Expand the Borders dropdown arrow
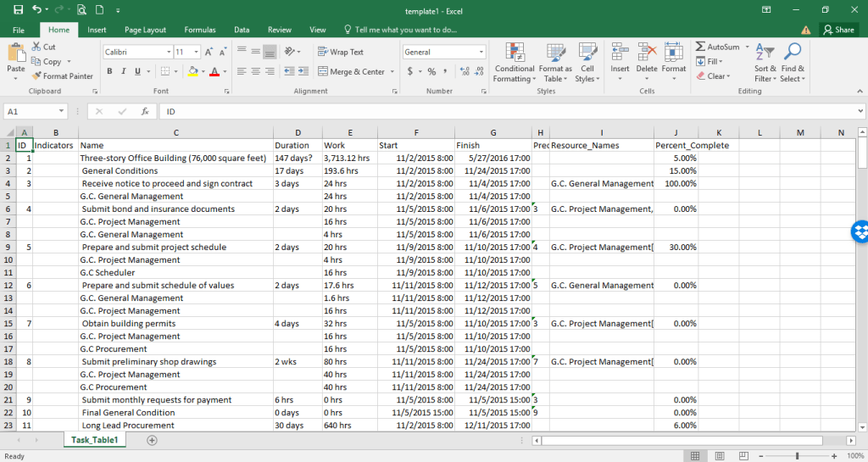Viewport: 868px width, 462px height. click(176, 71)
